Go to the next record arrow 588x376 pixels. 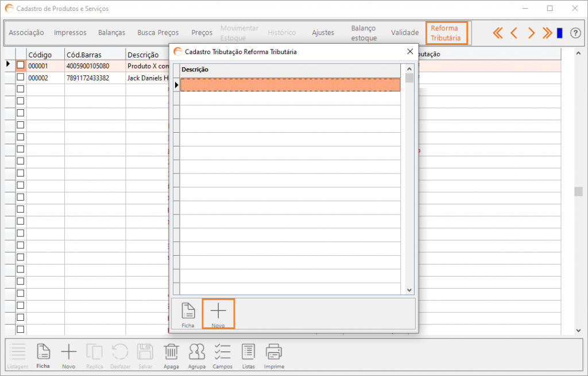(531, 33)
